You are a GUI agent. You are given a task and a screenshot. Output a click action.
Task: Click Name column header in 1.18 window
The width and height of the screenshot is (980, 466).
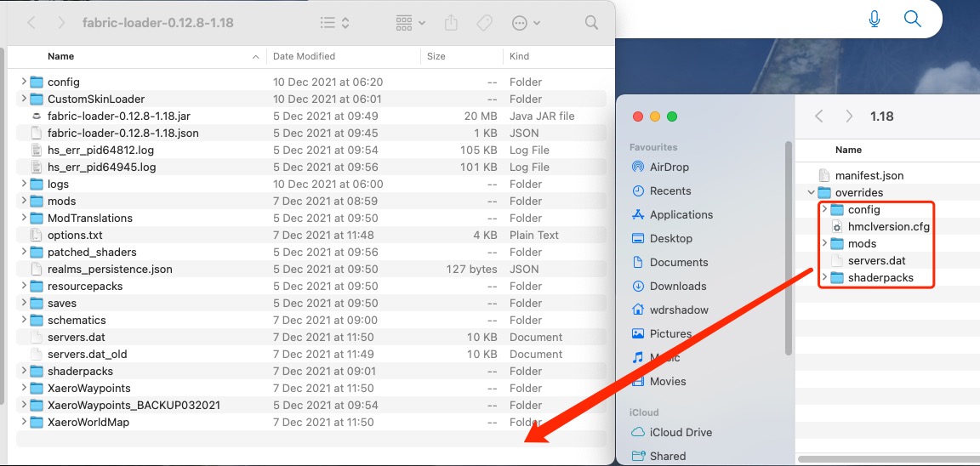tap(848, 150)
